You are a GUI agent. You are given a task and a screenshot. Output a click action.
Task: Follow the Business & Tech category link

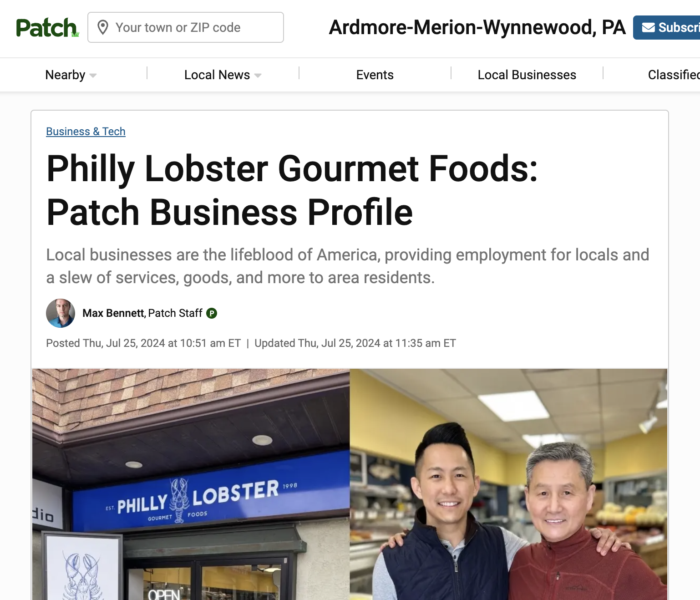[x=86, y=132]
